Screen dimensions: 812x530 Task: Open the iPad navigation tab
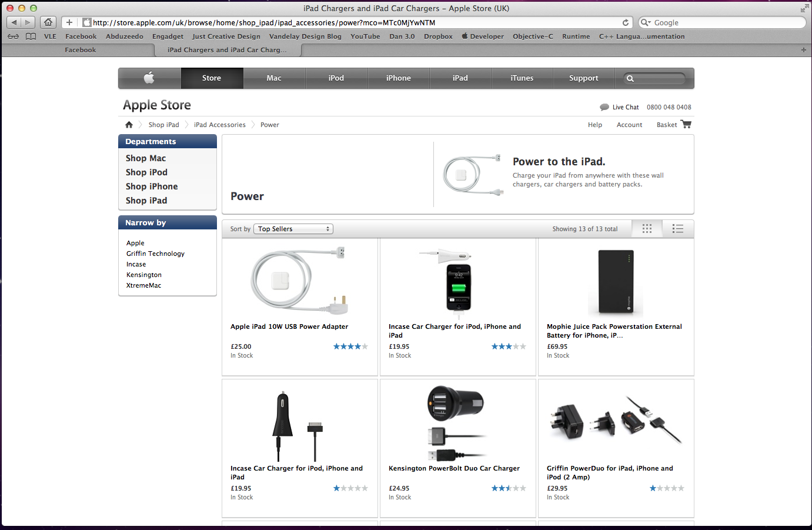click(460, 78)
